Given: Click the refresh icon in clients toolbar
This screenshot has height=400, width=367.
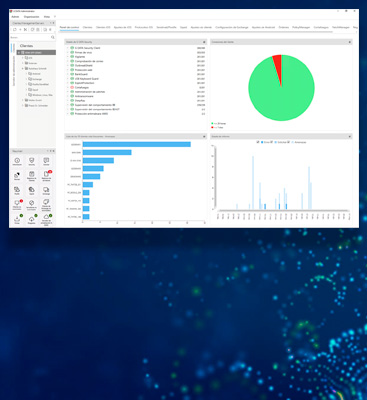Looking at the screenshot, I should click(15, 30).
